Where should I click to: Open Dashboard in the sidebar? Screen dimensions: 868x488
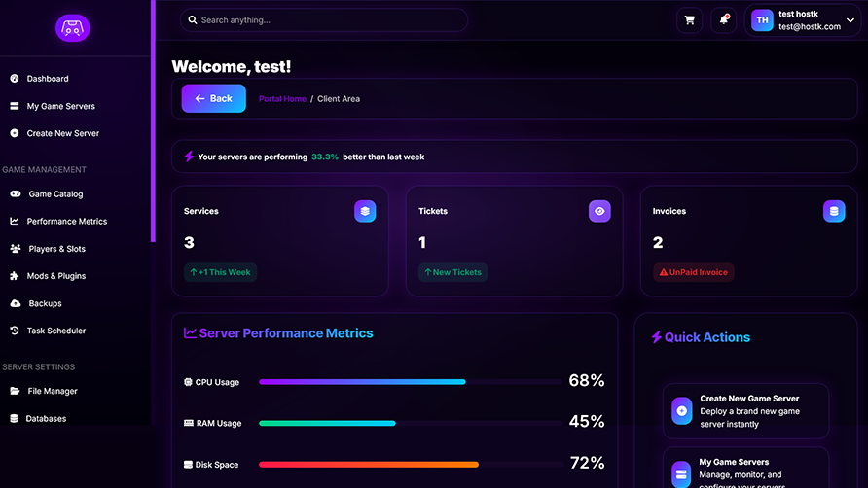(x=48, y=79)
